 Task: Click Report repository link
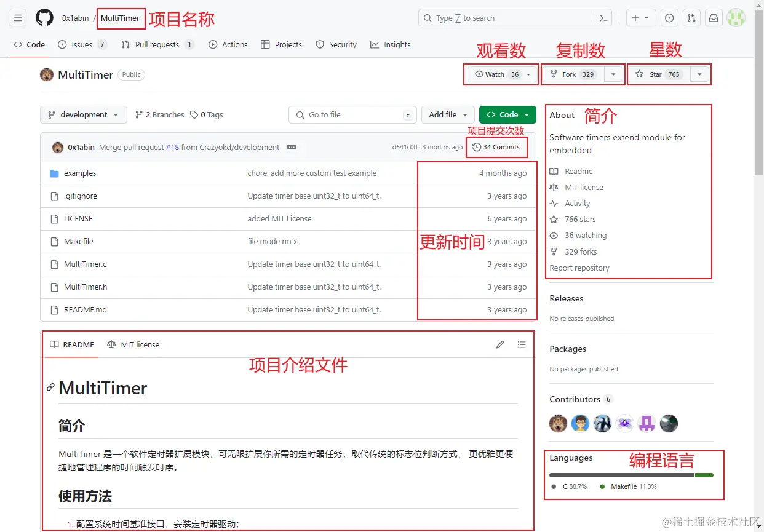point(579,268)
